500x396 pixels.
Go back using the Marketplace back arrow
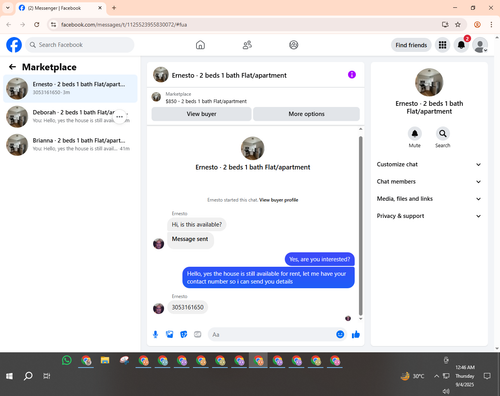tap(12, 67)
